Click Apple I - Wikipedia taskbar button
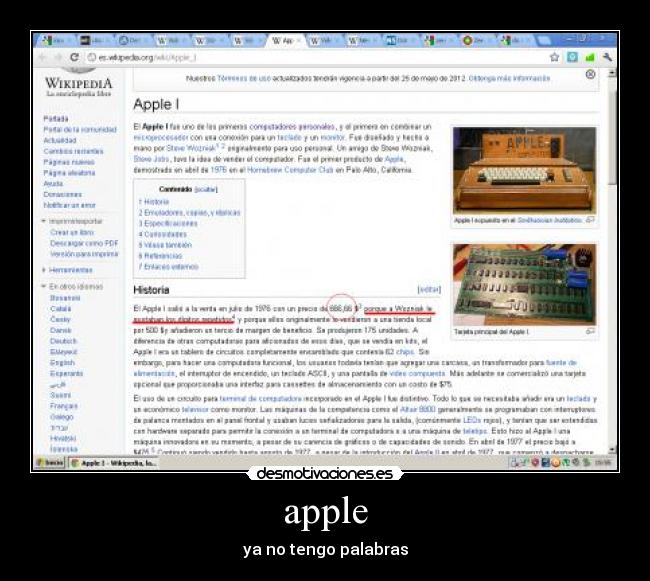Viewport: 650px width, 581px height. tap(113, 462)
